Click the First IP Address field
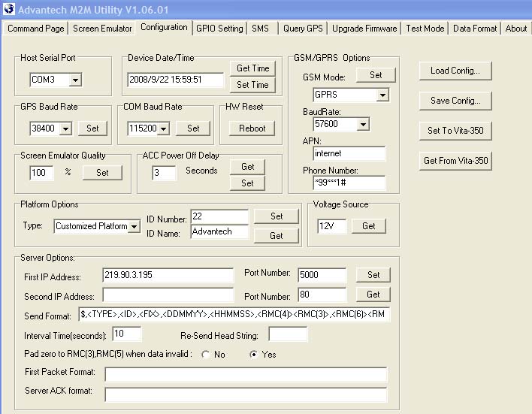Viewport: 532px width, 414px height. (x=168, y=275)
